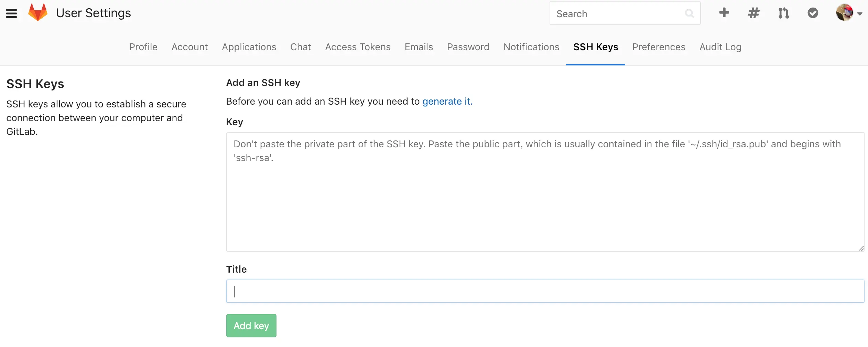The width and height of the screenshot is (868, 347).
Task: Open the Account tab
Action: coord(189,47)
